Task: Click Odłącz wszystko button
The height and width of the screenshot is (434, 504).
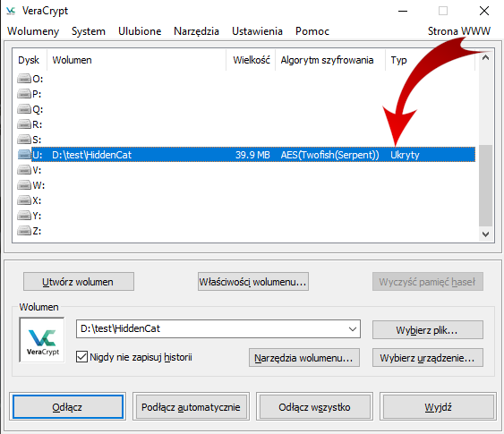Action: click(x=315, y=406)
